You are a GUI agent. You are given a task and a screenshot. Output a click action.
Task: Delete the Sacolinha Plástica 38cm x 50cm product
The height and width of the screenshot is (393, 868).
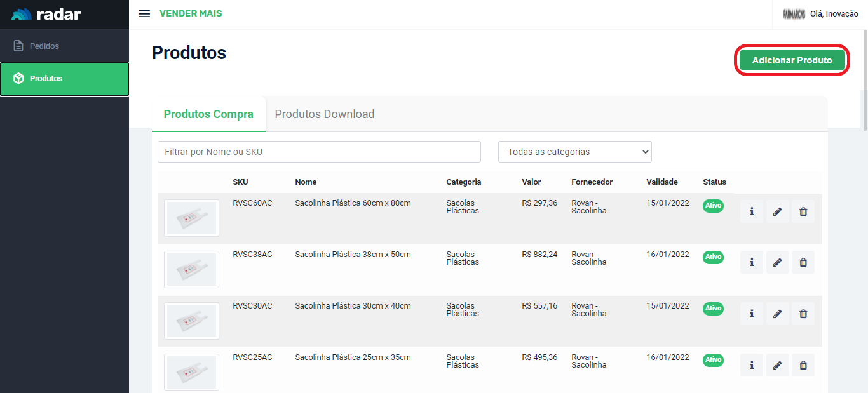[803, 262]
